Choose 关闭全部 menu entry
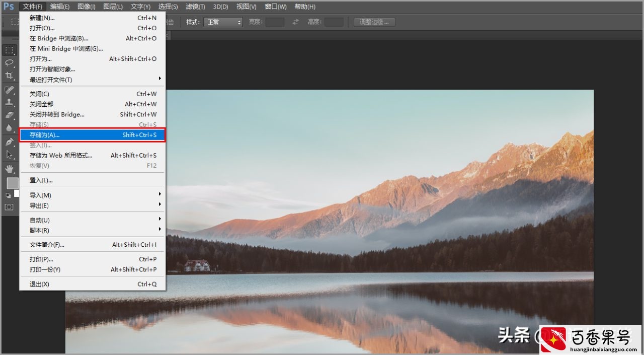Image resolution: width=644 pixels, height=355 pixels. 92,104
